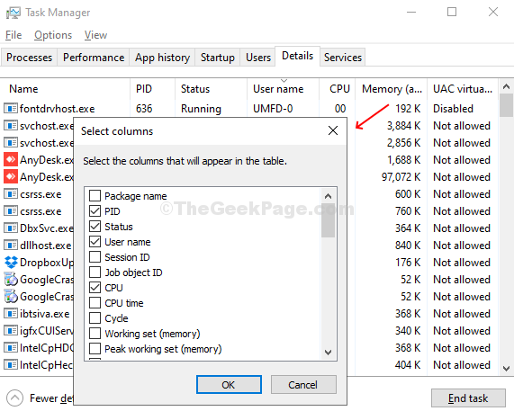Click the column list scroll down arrow

(x=328, y=353)
